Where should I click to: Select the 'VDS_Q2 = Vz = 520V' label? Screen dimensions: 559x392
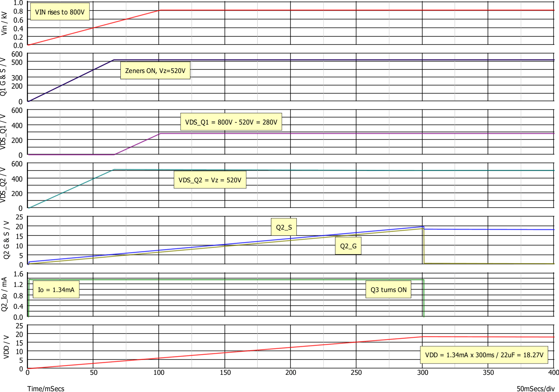coord(210,180)
